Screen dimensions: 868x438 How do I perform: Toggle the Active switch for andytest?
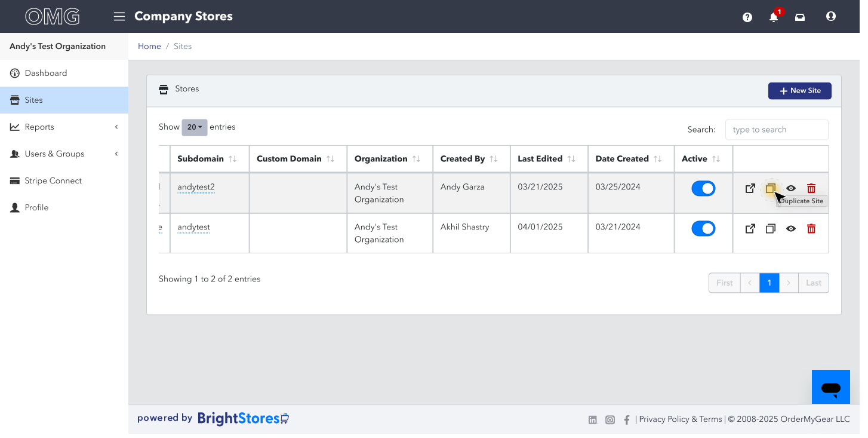[x=703, y=228]
